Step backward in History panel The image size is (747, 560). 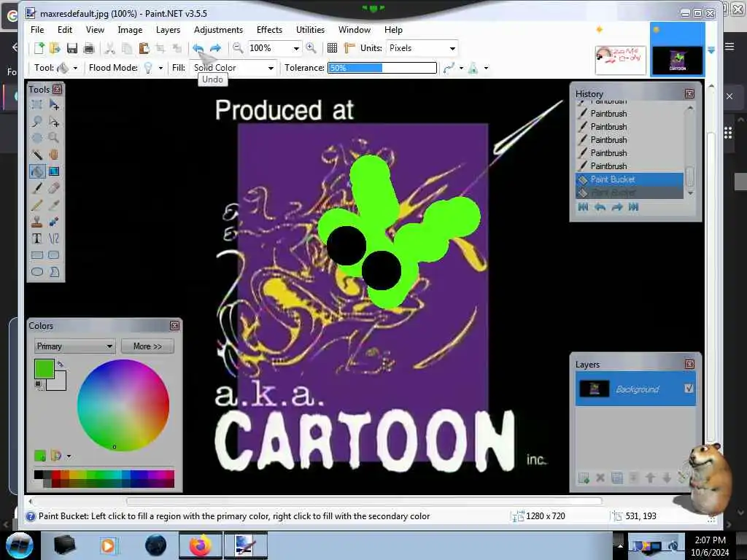[600, 207]
